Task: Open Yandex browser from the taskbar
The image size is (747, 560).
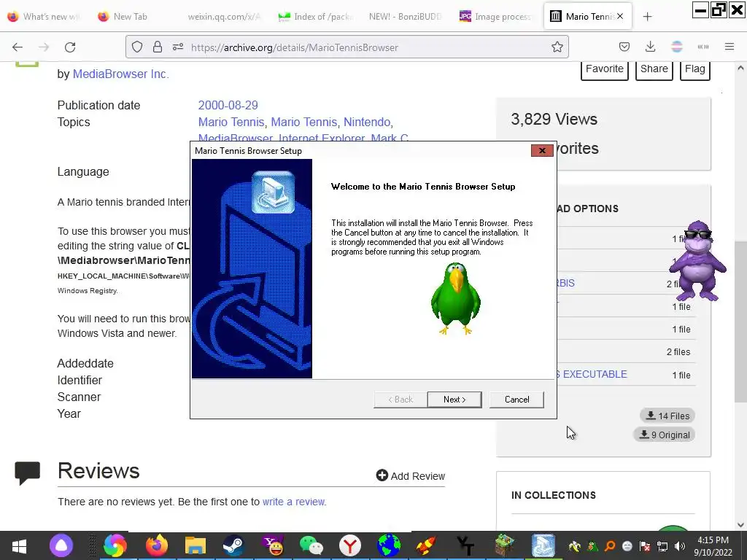Action: click(x=350, y=545)
